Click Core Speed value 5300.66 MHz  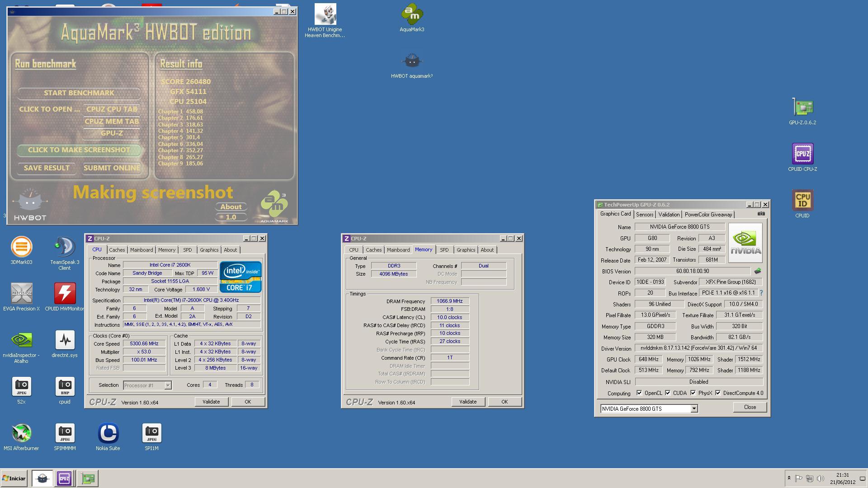click(x=144, y=344)
